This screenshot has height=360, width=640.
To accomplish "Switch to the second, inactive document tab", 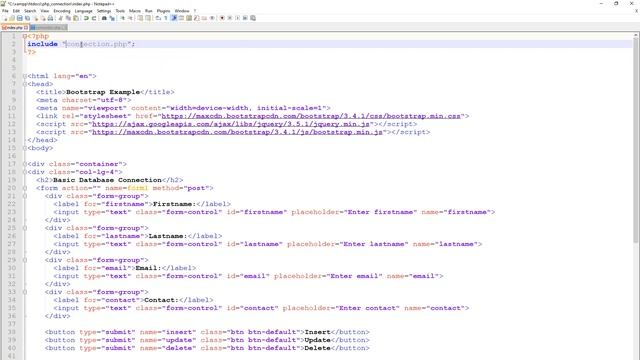I will click(48, 28).
